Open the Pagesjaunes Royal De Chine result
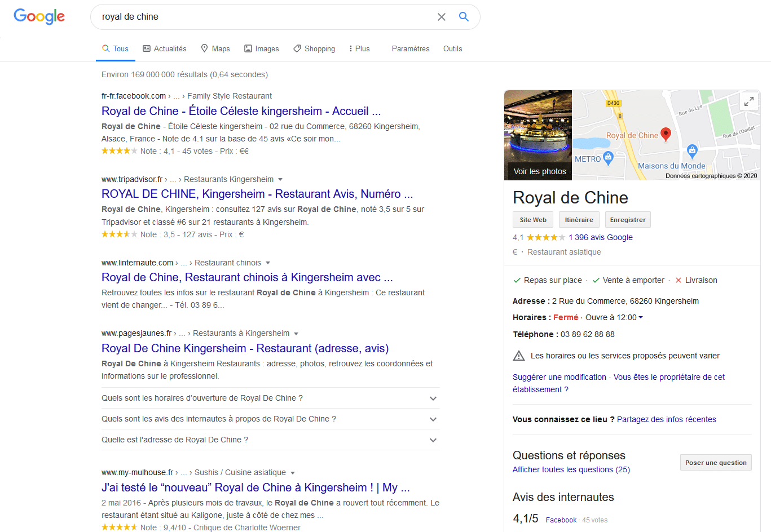The width and height of the screenshot is (771, 532). pyautogui.click(x=245, y=348)
